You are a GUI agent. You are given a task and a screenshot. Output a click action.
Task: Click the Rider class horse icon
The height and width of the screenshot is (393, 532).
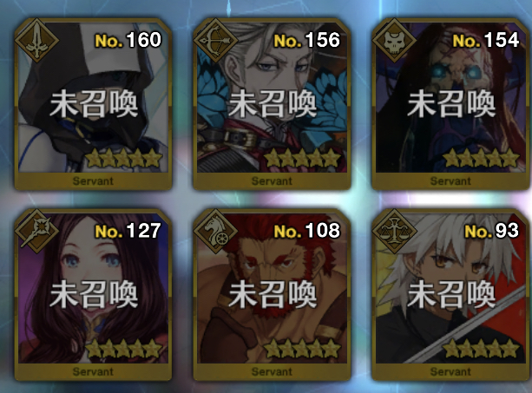pyautogui.click(x=215, y=232)
